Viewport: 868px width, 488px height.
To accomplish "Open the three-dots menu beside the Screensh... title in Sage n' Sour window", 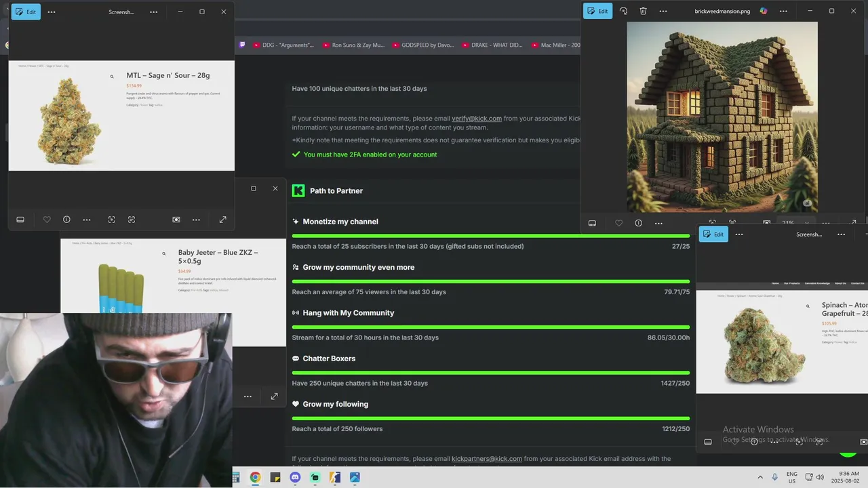I will coord(154,12).
